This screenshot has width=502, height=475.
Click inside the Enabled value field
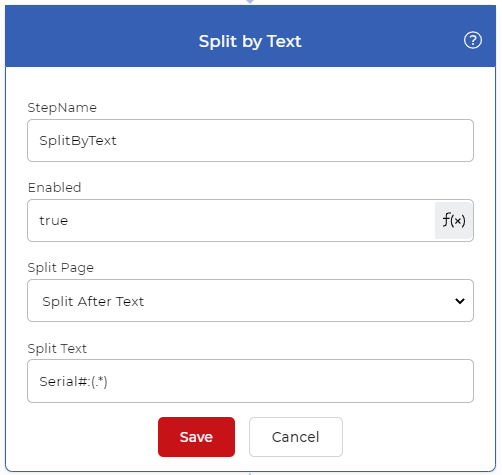(231, 220)
